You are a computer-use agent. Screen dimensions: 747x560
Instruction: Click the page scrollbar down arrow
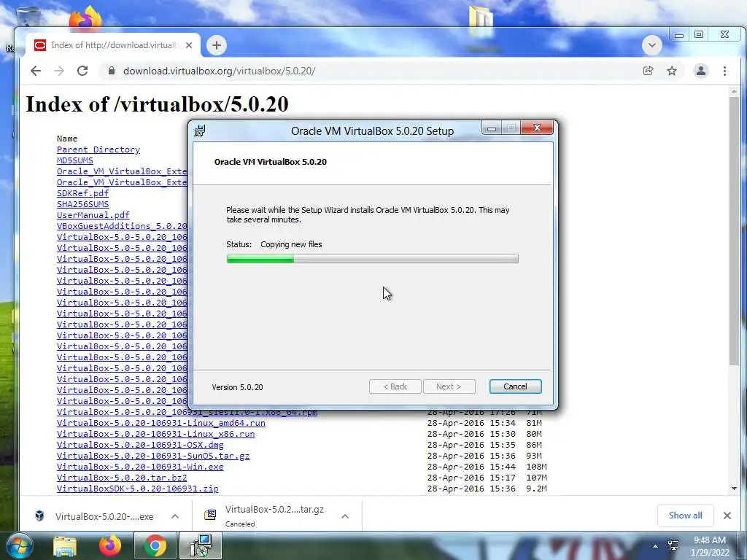[734, 489]
